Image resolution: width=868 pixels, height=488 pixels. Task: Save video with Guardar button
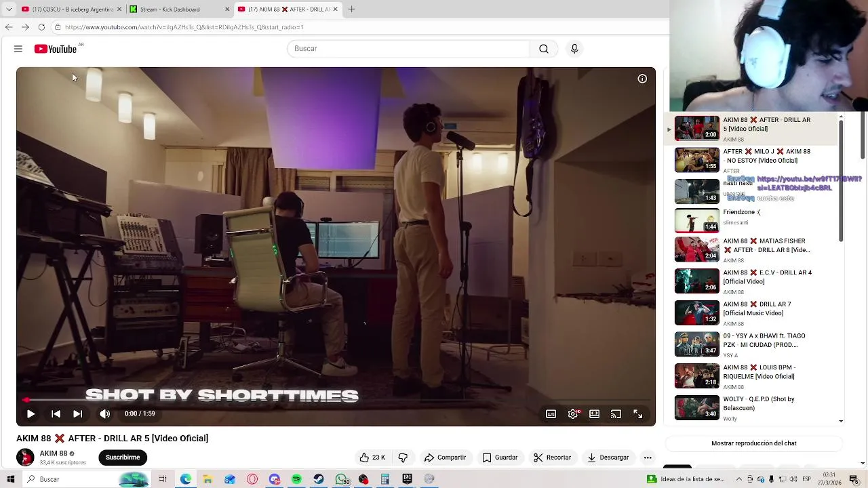point(500,457)
